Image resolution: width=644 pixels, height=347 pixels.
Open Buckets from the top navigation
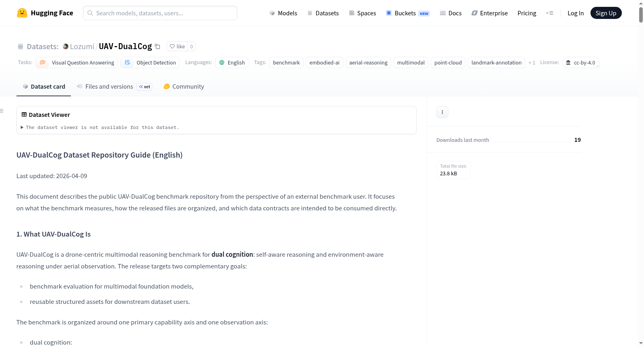click(x=408, y=13)
